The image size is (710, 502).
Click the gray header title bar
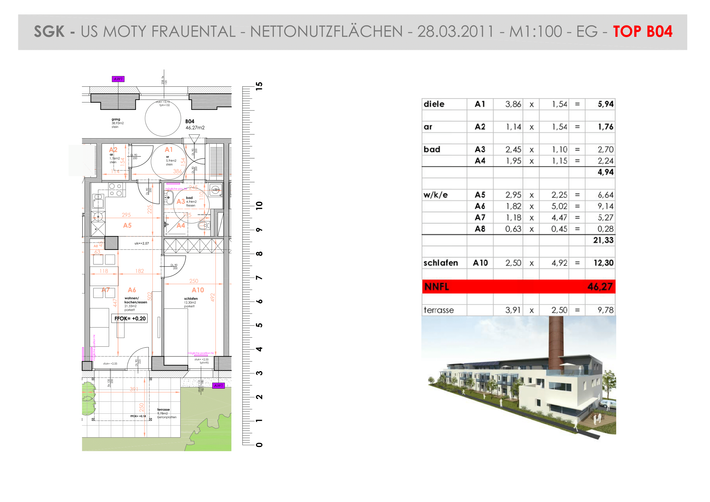point(352,32)
